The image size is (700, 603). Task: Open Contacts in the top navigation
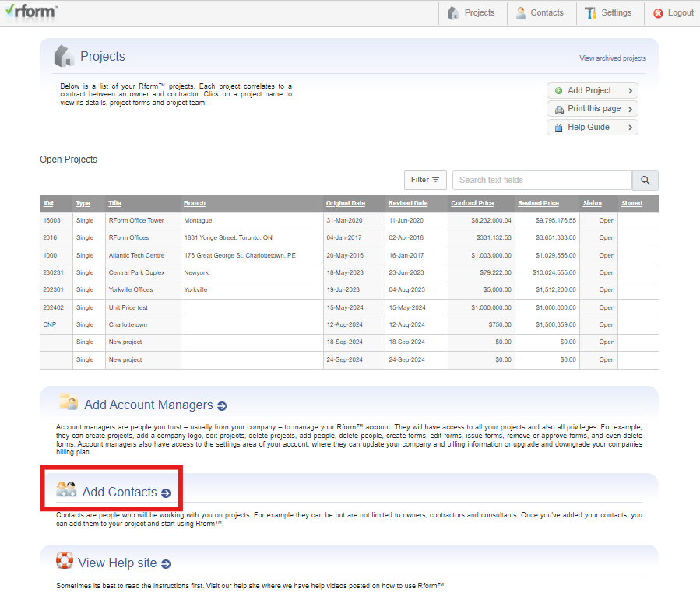[x=540, y=13]
